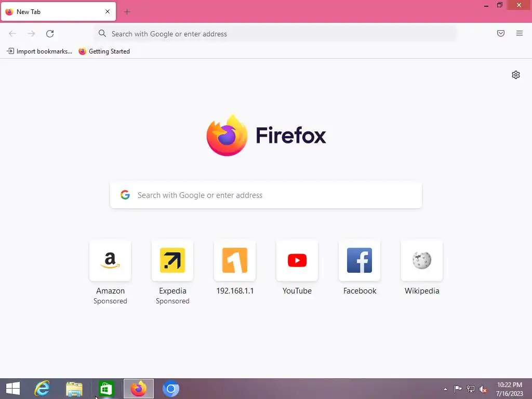Screen dimensions: 532x399
Task: Close the Firefox window
Action: click(519, 5)
